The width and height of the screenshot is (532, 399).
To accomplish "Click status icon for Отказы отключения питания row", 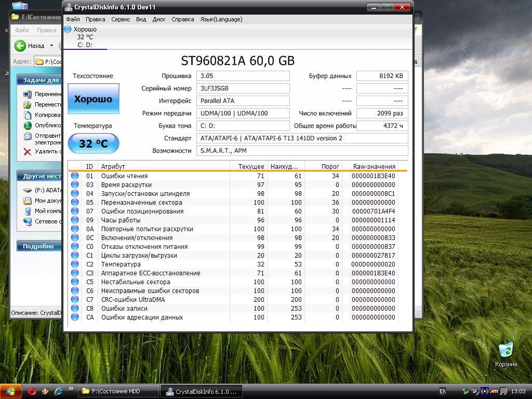I will point(75,246).
